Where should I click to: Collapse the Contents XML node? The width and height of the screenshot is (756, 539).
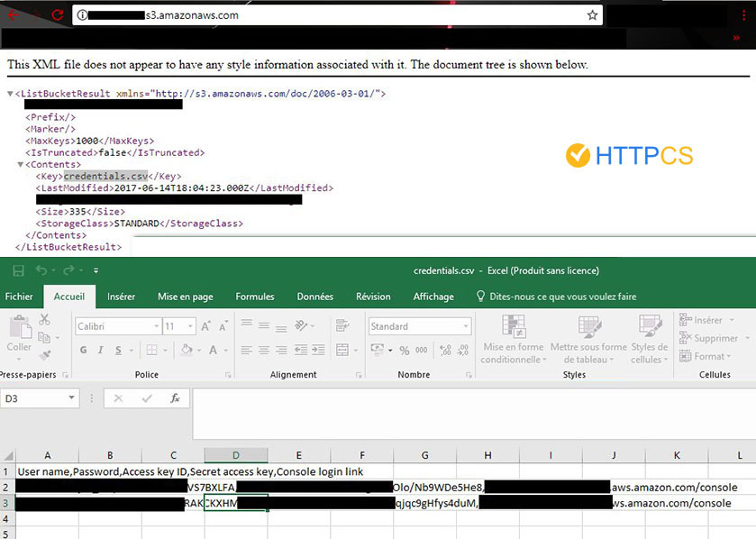click(x=21, y=164)
